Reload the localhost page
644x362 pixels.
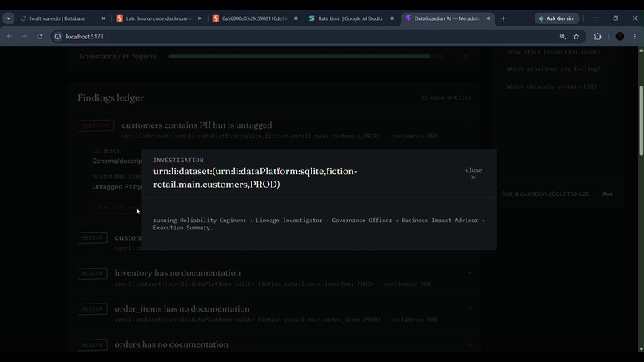(40, 37)
